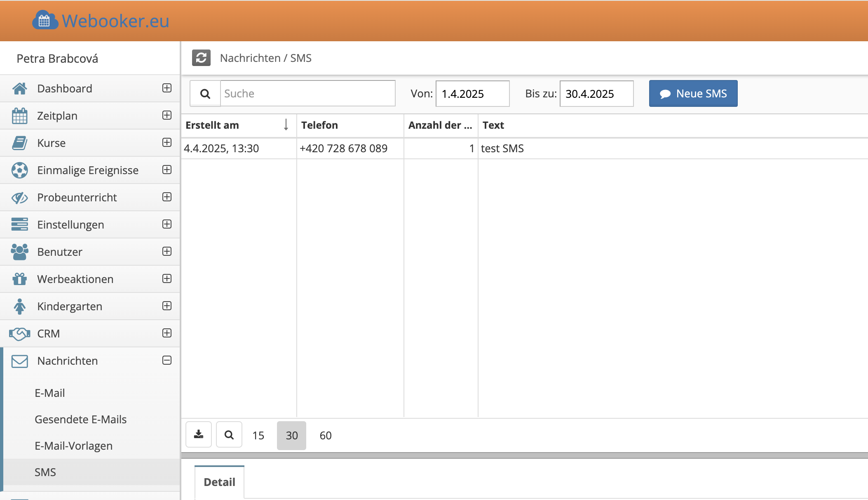868x500 pixels.
Task: Click the search icon beside the Suche field
Action: click(x=205, y=94)
